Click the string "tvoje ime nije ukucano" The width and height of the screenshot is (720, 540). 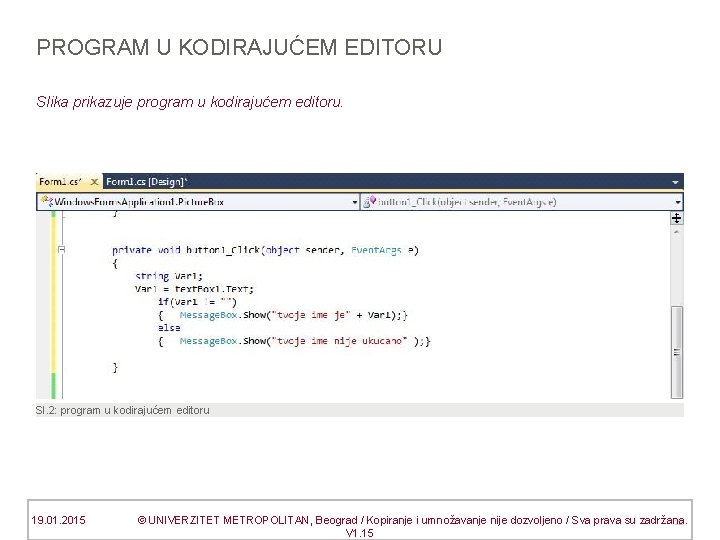click(339, 341)
